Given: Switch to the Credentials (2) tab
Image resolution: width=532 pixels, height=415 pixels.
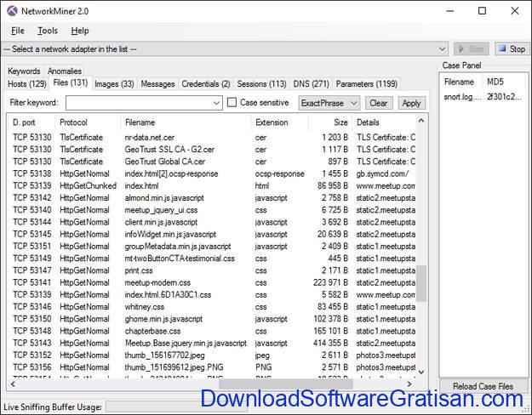Looking at the screenshot, I should (206, 83).
